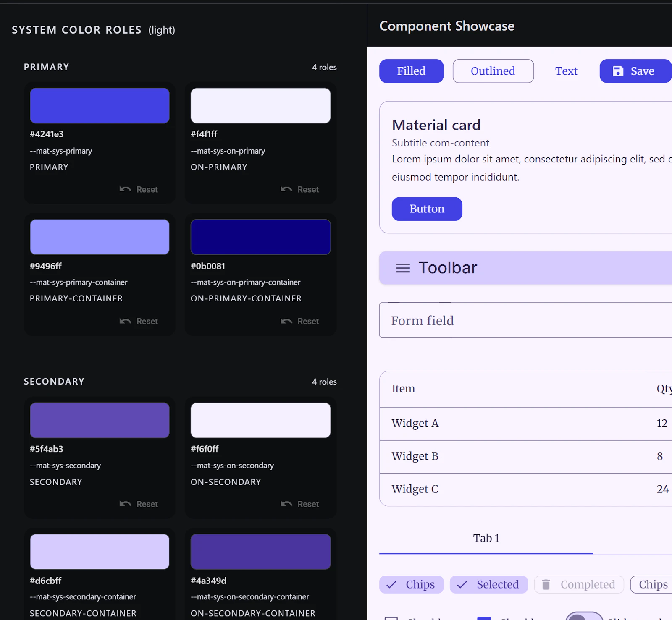This screenshot has width=672, height=620.
Task: Toggle the Selected chip
Action: click(x=488, y=584)
